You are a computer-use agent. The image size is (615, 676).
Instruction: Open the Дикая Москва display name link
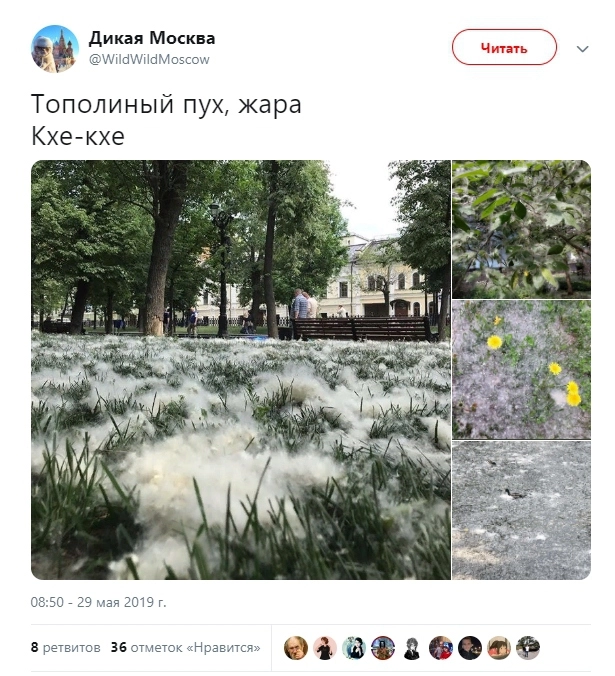152,38
